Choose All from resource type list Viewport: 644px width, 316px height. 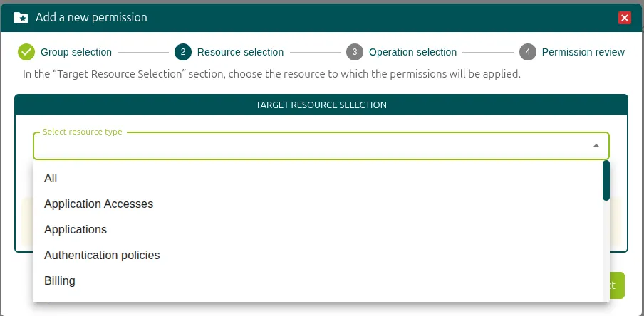click(x=318, y=178)
